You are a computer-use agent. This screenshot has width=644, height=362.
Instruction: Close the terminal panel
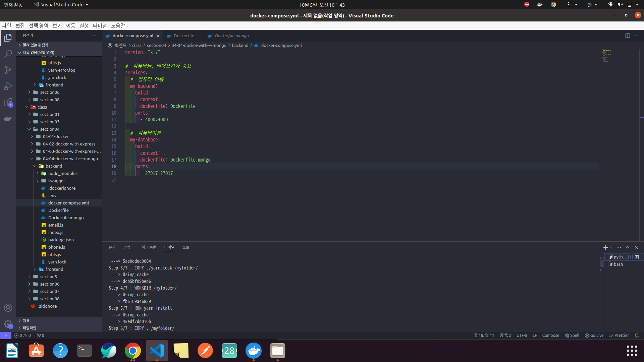pyautogui.click(x=636, y=248)
